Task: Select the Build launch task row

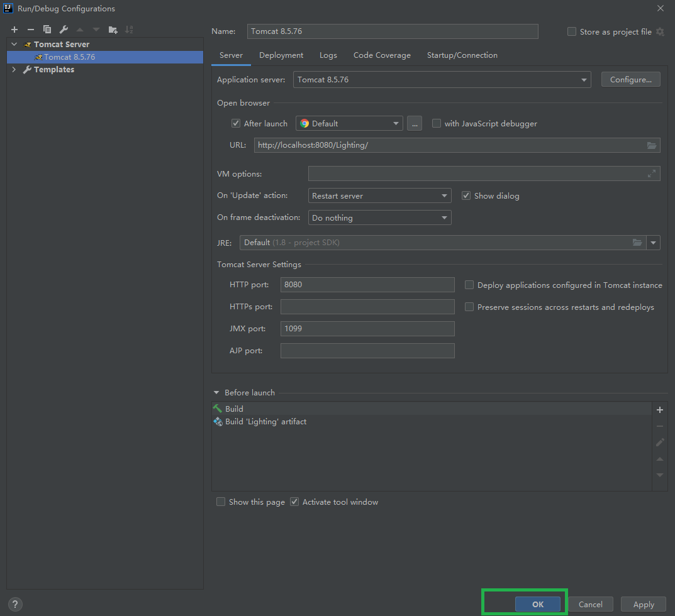Action: [432, 409]
